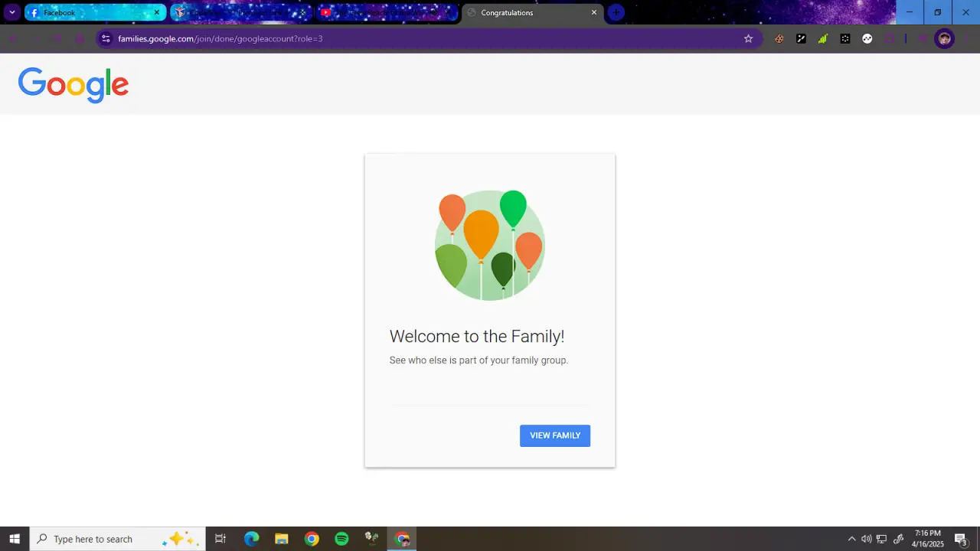The width and height of the screenshot is (980, 551).
Task: Open the Chrome profile avatar
Action: [945, 38]
